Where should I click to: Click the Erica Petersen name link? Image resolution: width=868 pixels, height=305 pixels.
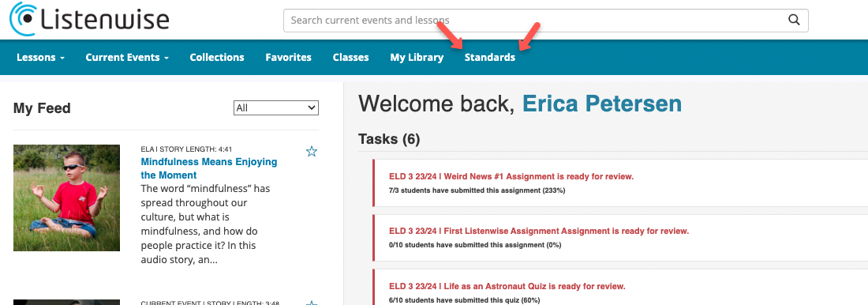click(602, 104)
